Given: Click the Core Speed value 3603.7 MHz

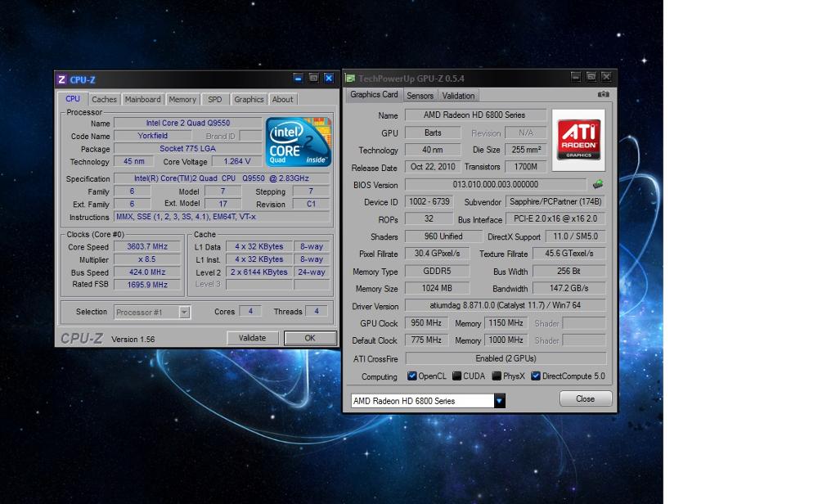Looking at the screenshot, I should (147, 246).
